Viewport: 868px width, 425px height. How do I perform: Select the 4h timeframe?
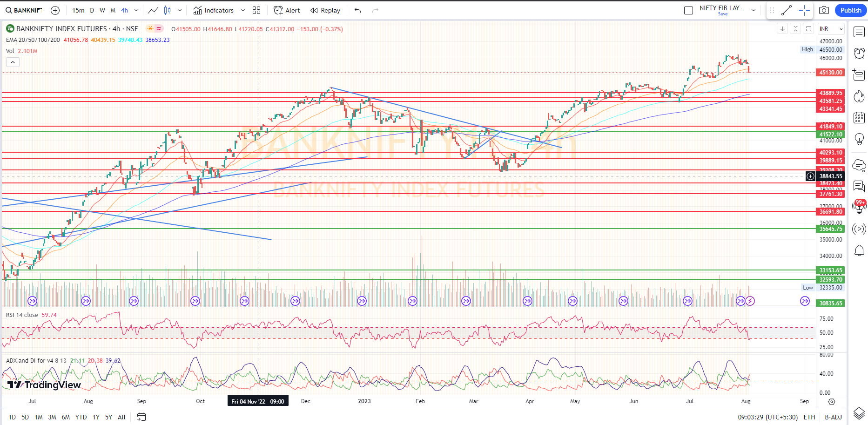click(x=124, y=10)
